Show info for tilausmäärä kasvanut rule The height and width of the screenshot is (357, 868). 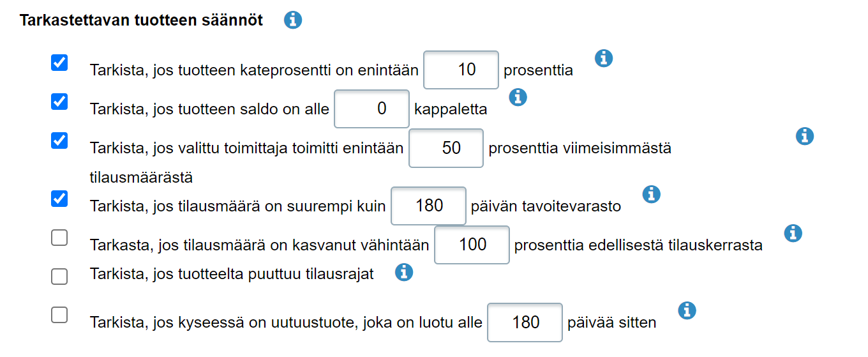[x=793, y=233]
